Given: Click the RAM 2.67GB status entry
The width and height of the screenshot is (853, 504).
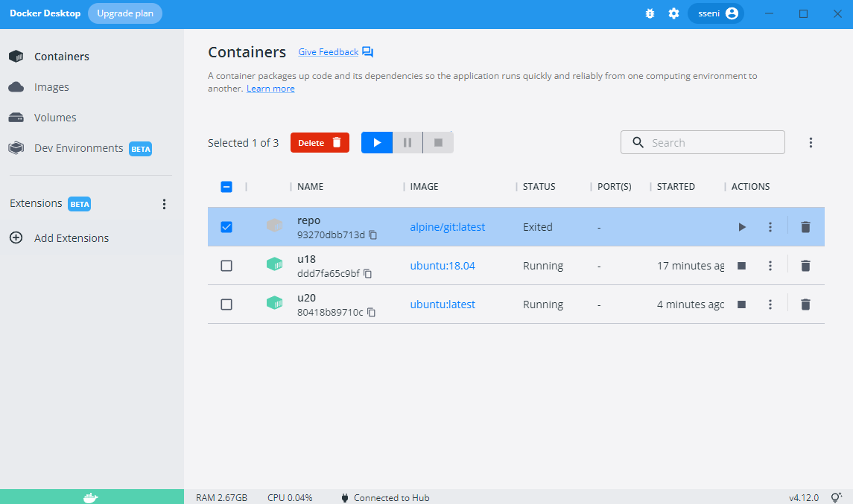Looking at the screenshot, I should coord(221,498).
